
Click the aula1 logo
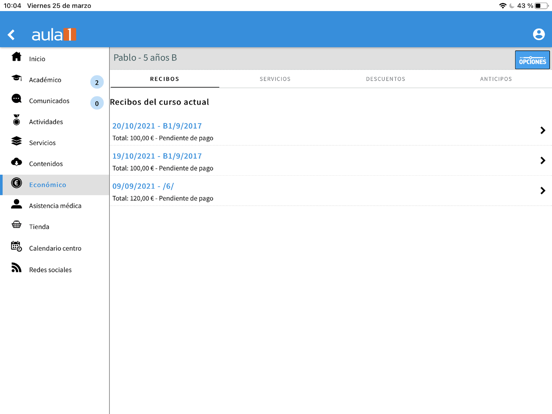[54, 34]
